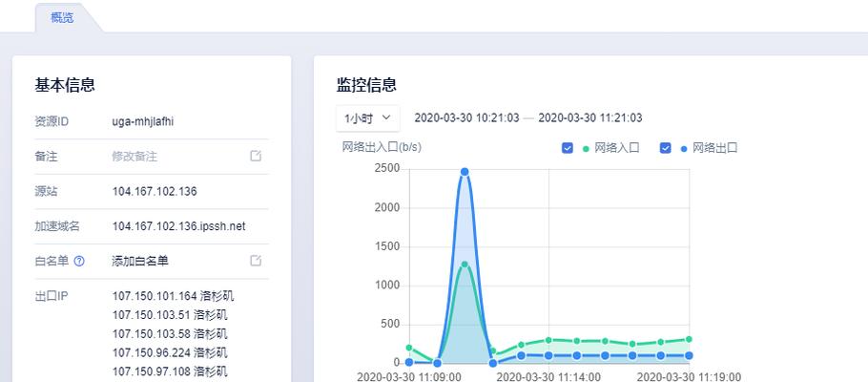Screen dimensions: 868x382
Task: Click the 修改备注 placeholder text
Action: click(x=134, y=157)
